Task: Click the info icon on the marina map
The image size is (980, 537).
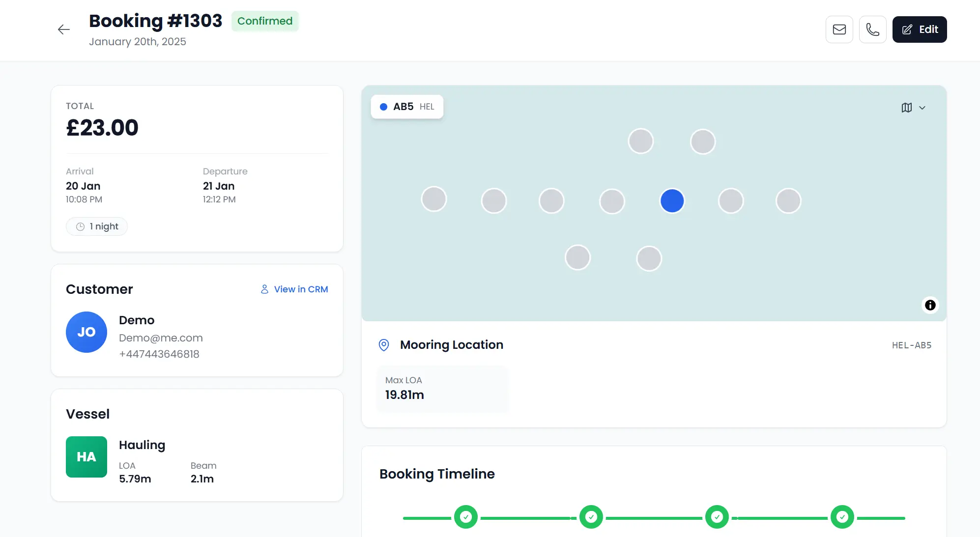Action: coord(929,305)
